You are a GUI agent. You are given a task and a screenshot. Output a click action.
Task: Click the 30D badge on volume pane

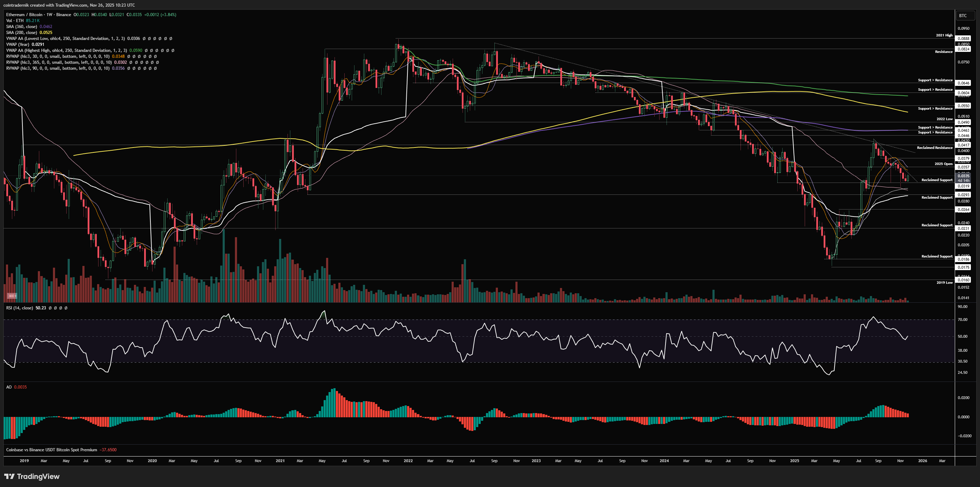[x=12, y=296]
